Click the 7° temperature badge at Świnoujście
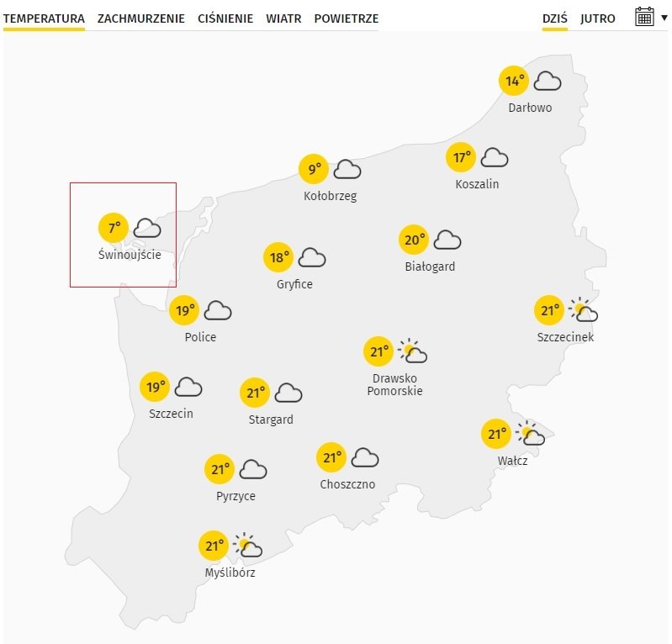Viewport: 672px width, 644px height. tap(114, 228)
